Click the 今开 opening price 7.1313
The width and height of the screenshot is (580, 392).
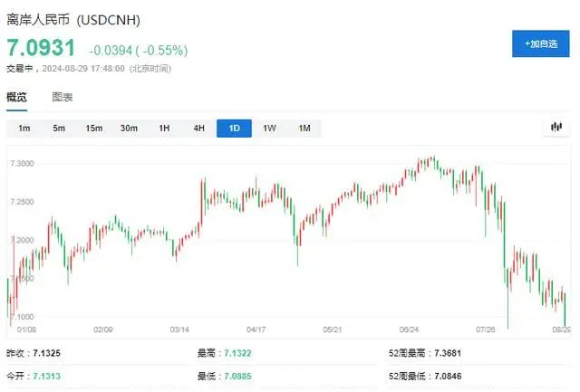[48, 375]
